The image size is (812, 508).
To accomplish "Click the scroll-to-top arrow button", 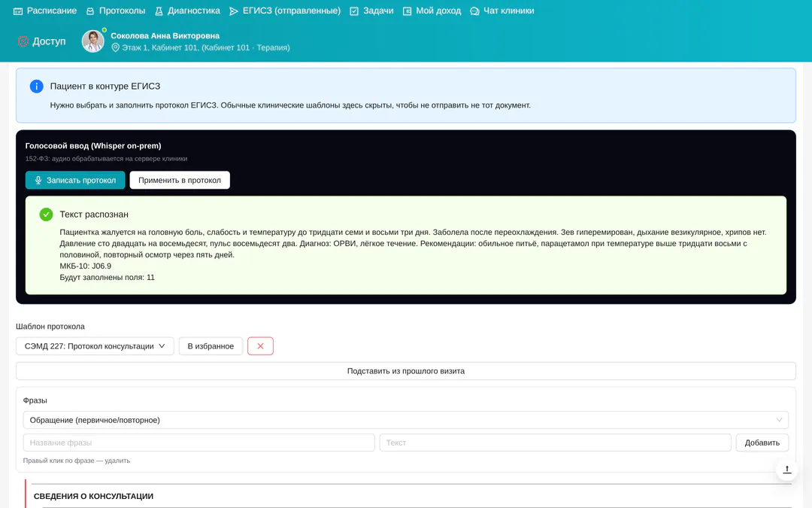I will 787,470.
